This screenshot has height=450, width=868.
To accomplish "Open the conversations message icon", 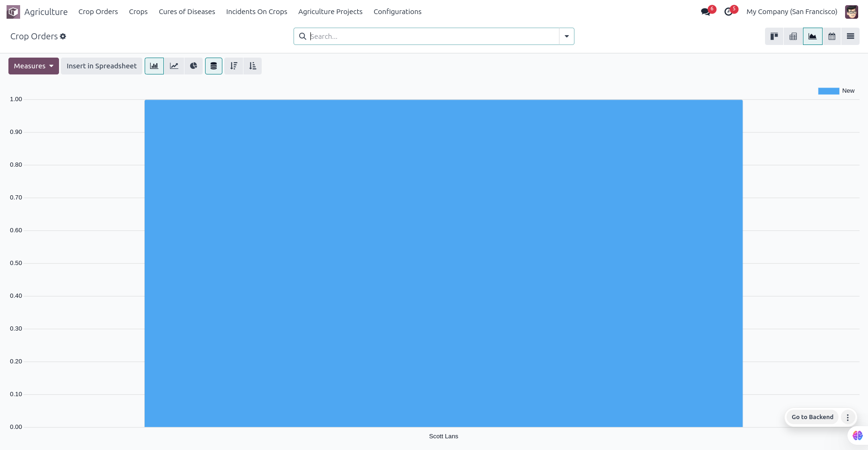I will (x=706, y=12).
